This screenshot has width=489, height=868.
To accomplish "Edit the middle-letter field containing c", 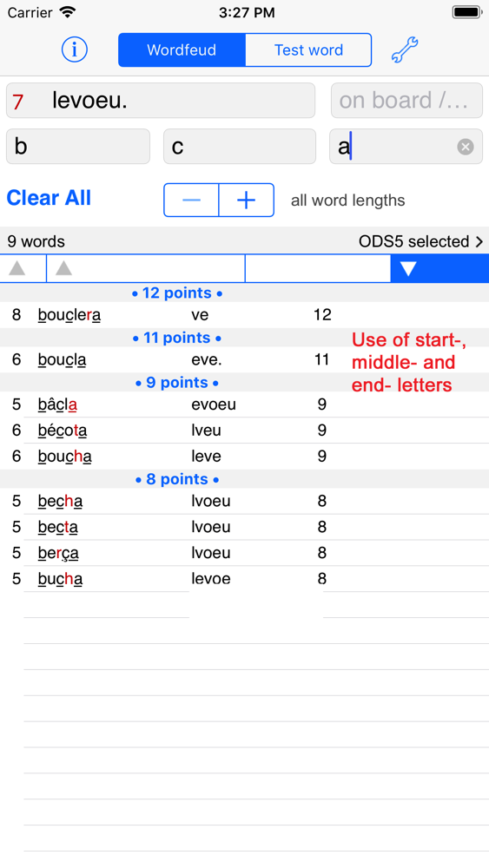I will [x=239, y=147].
